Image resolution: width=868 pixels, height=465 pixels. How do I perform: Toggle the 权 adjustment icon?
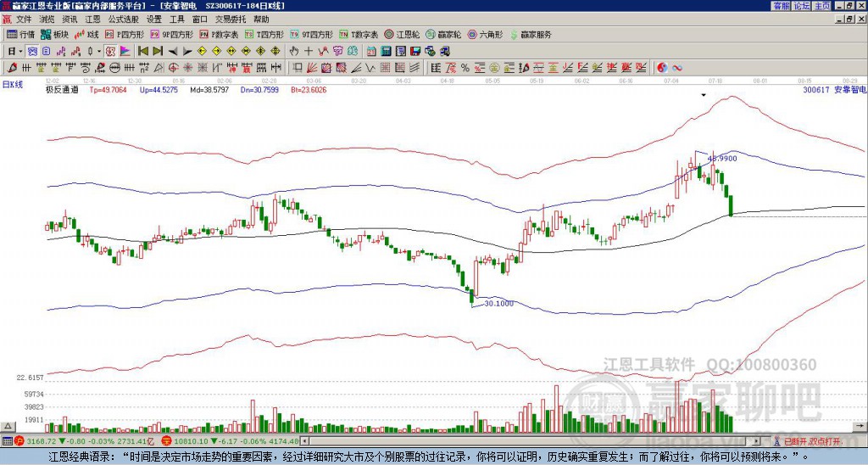(x=110, y=52)
